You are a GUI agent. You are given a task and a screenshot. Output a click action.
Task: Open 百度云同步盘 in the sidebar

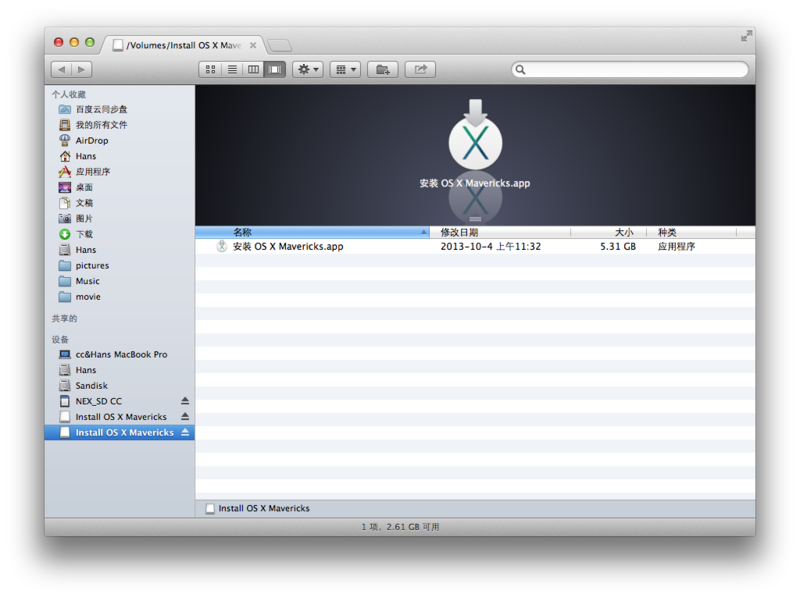[101, 109]
